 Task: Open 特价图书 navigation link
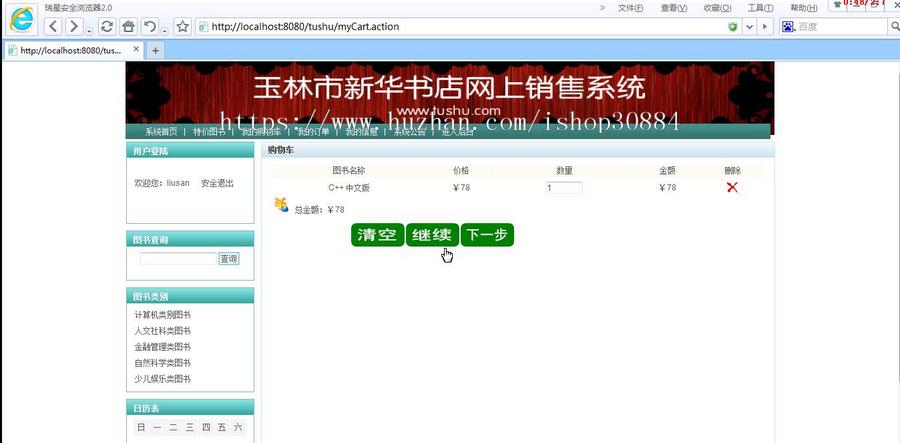click(x=209, y=131)
